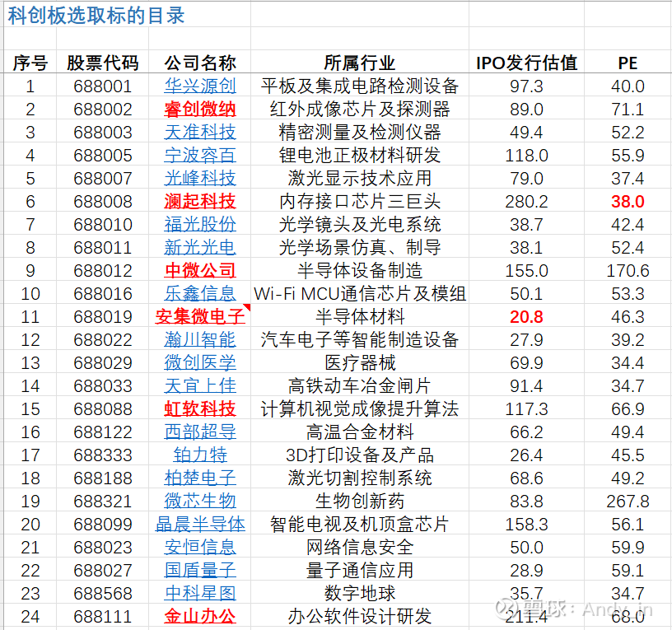Select stock code cell 688012
Screen dimensions: 672x630
coord(102,270)
